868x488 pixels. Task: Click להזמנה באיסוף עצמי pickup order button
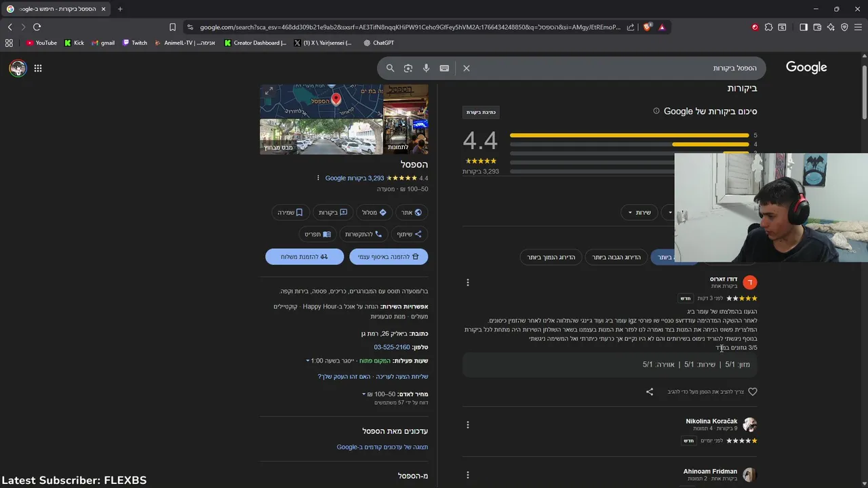point(389,257)
